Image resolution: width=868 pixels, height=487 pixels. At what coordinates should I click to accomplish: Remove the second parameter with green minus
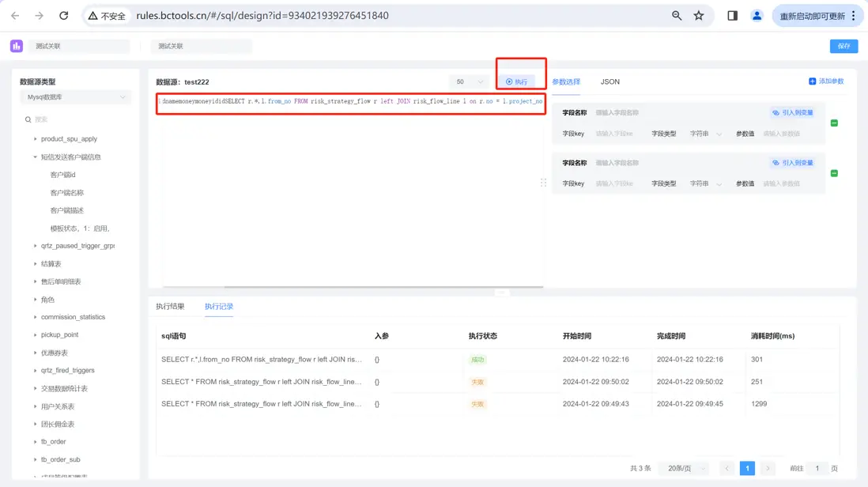pyautogui.click(x=834, y=173)
